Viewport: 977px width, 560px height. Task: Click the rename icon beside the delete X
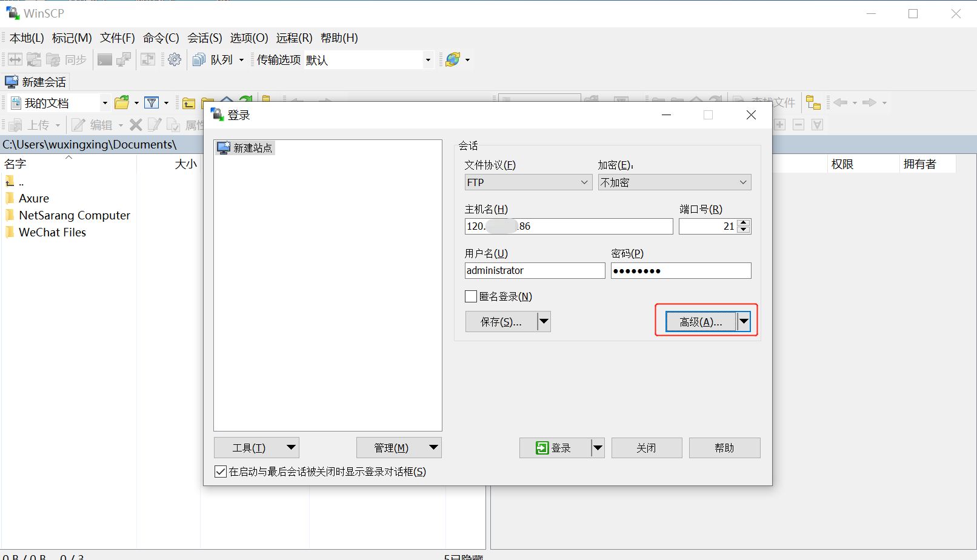coord(155,125)
